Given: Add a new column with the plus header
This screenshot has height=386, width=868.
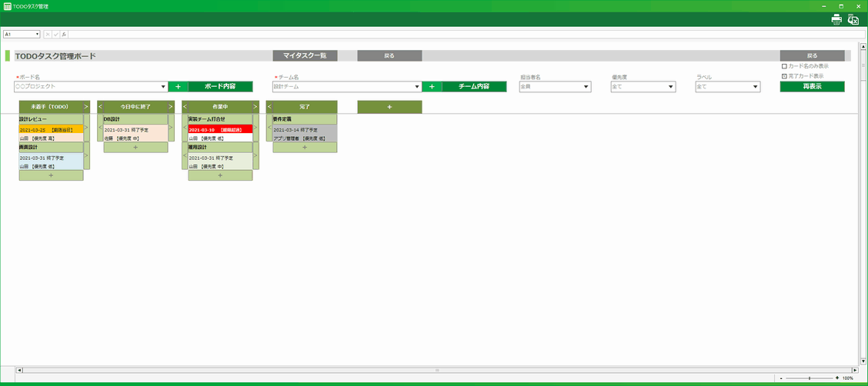Looking at the screenshot, I should [389, 107].
